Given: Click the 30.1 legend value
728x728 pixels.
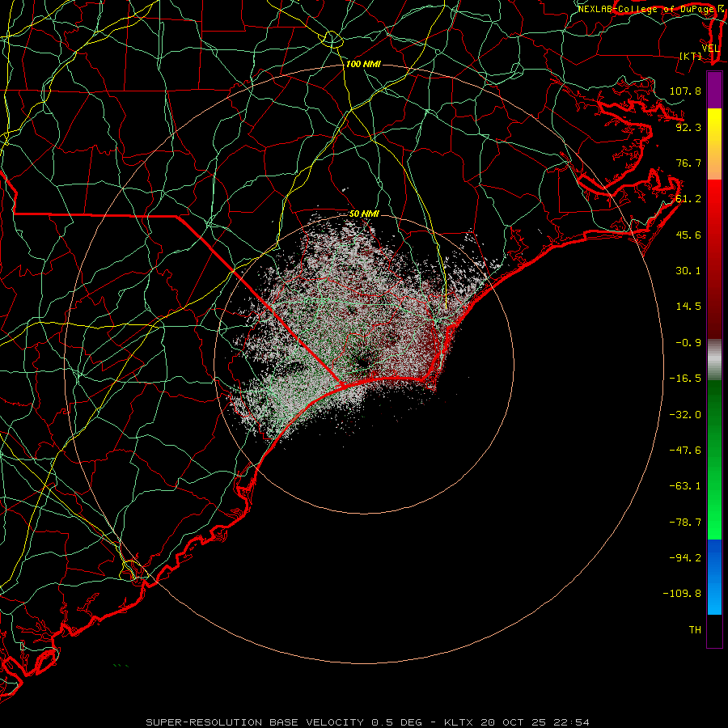Looking at the screenshot, I should pos(688,271).
